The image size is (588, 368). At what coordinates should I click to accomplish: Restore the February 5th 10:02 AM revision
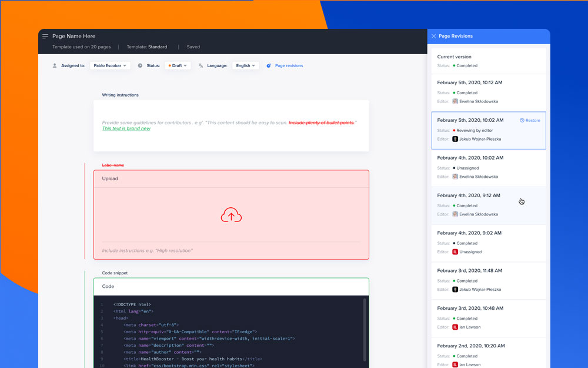530,120
